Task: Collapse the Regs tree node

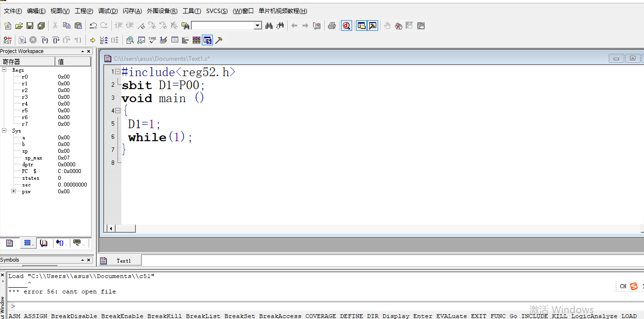Action: (4, 70)
